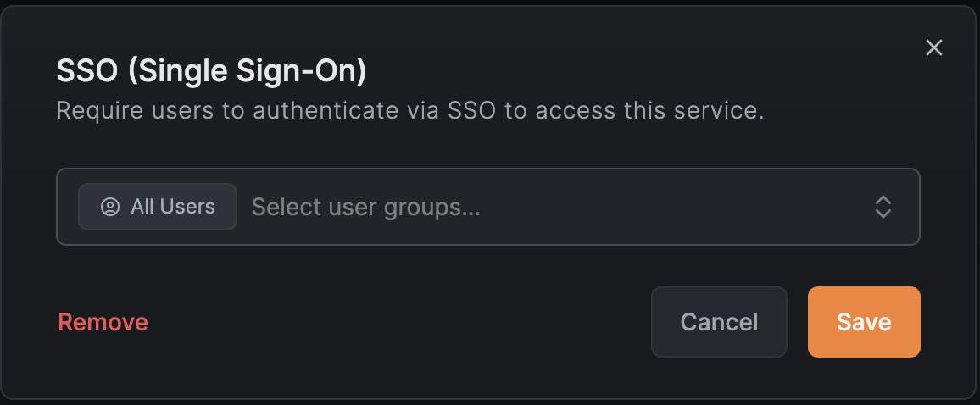This screenshot has width=980, height=405.
Task: Click the up-down chevron in user groups field
Action: pos(883,207)
